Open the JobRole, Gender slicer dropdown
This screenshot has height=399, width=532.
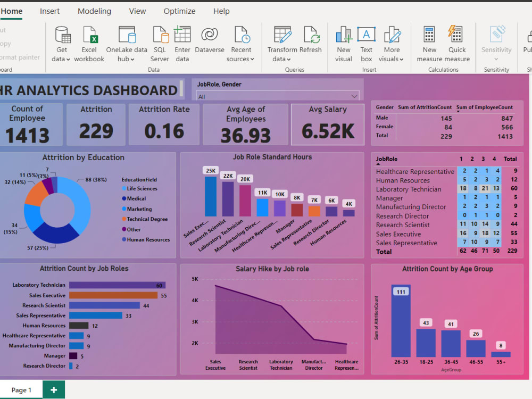click(354, 96)
